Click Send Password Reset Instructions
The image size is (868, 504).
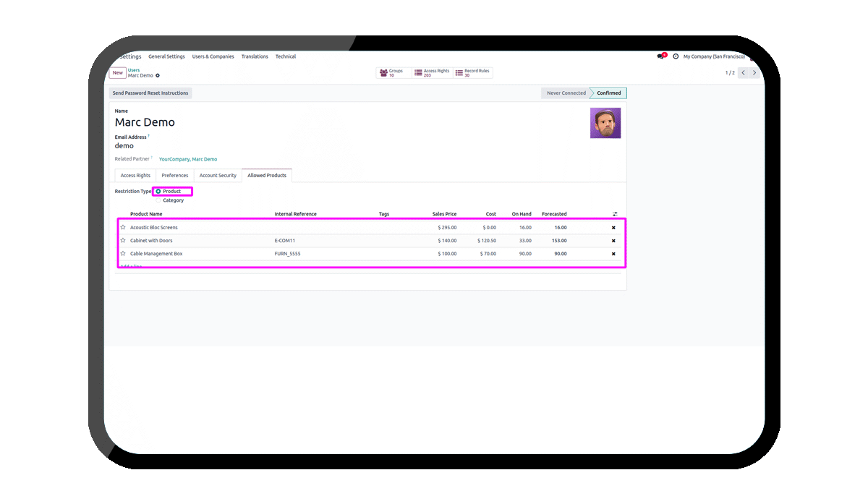(150, 93)
